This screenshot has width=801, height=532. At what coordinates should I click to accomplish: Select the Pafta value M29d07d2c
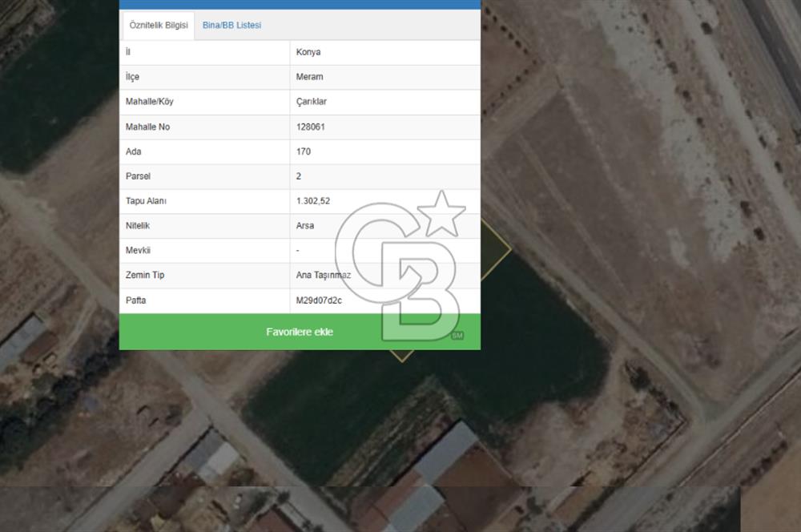319,300
